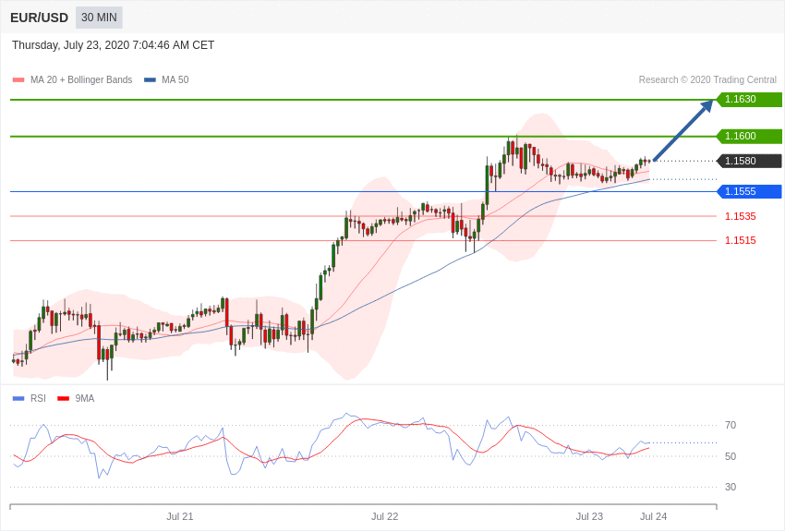Select the EUR/USD symbol title
Image resolution: width=785 pixels, height=532 pixels.
click(39, 18)
